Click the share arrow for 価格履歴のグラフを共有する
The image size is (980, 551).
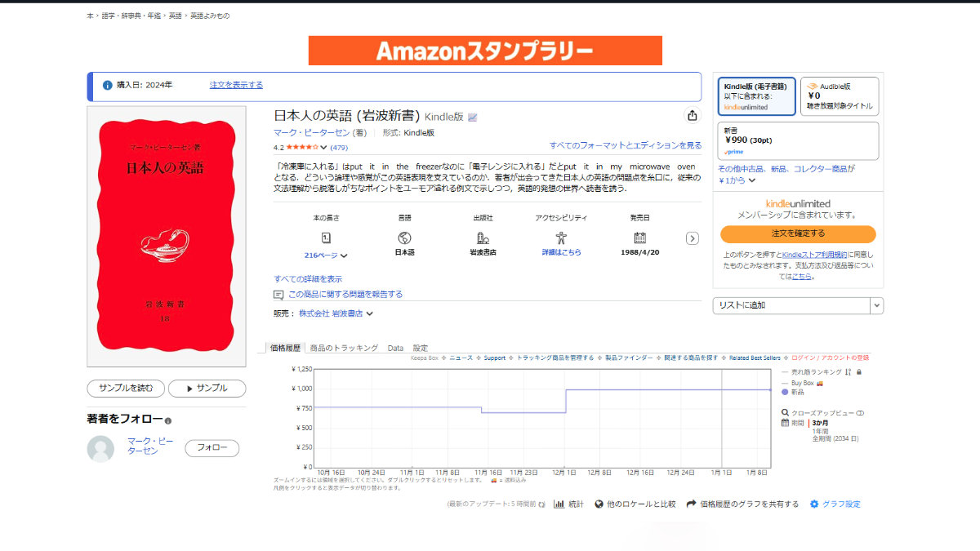click(691, 504)
